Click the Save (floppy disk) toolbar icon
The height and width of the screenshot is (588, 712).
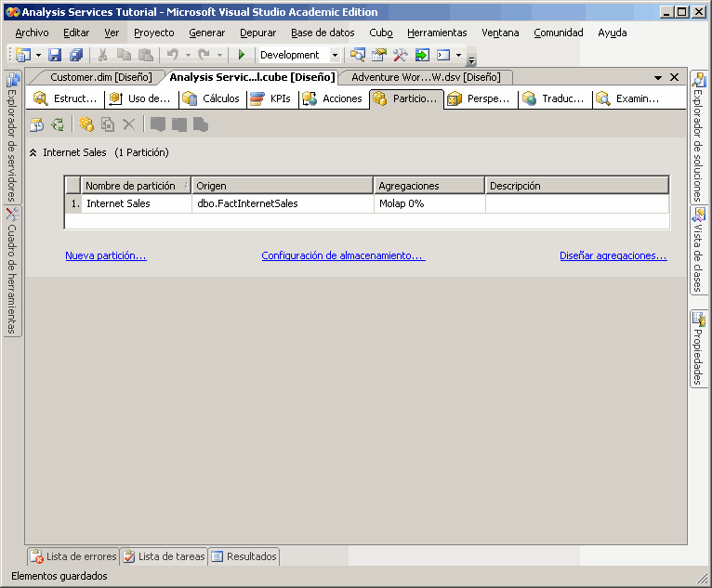coord(55,55)
